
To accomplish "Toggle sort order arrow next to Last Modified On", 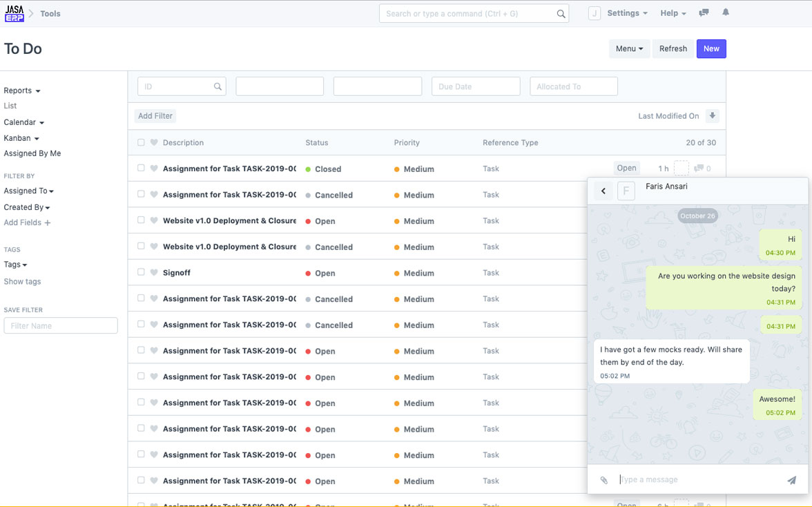I will coord(713,116).
